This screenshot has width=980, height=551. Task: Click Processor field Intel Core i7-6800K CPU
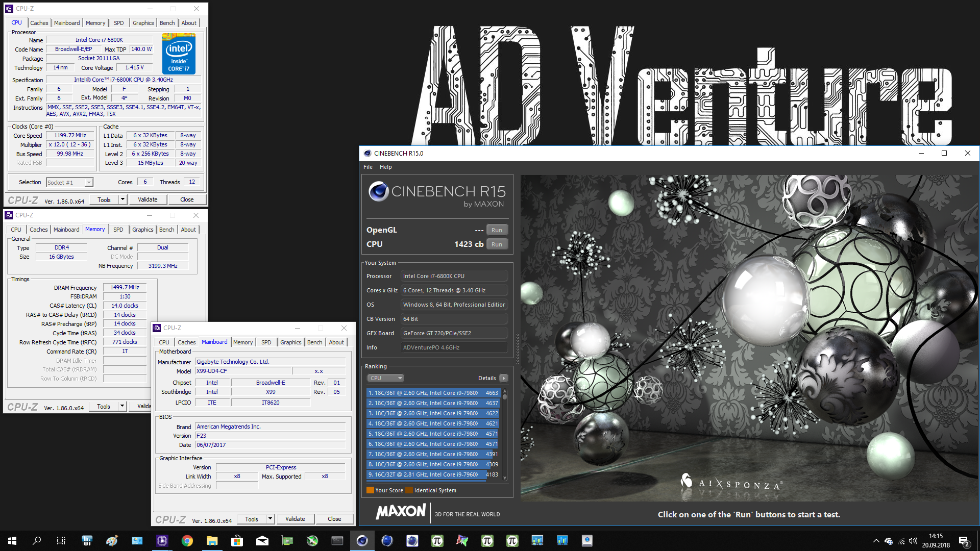[x=454, y=276]
